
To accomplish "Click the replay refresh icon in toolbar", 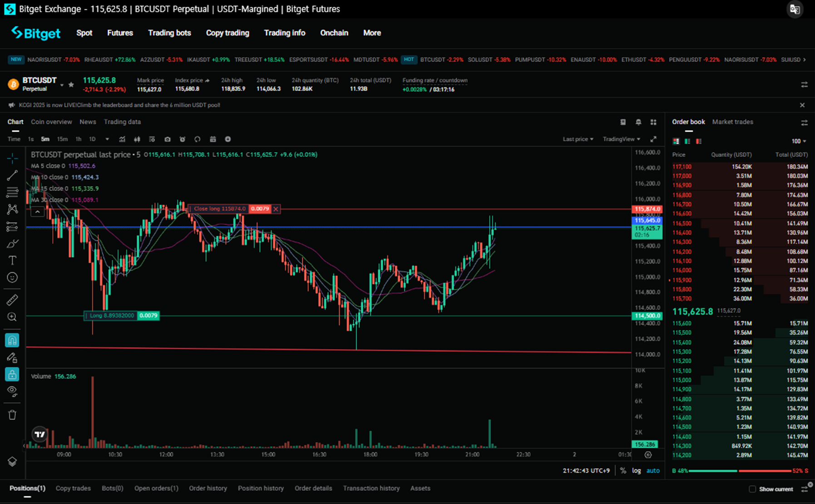I will click(x=198, y=139).
